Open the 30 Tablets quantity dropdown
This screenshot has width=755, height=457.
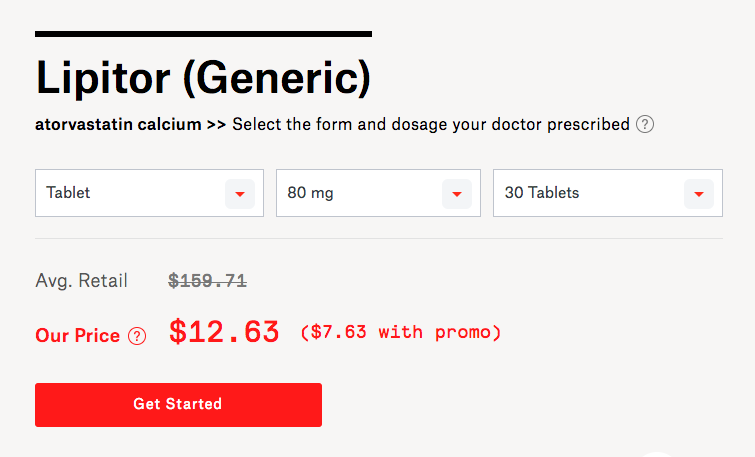pyautogui.click(x=608, y=193)
